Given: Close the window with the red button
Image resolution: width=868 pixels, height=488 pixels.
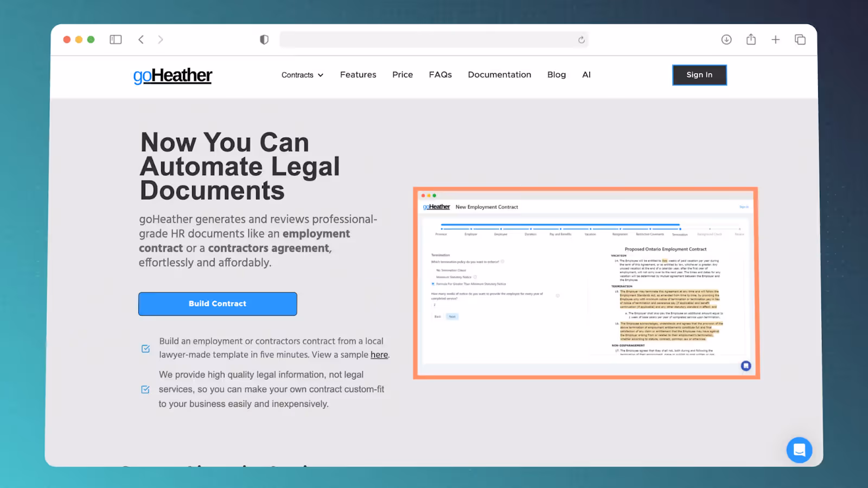Looking at the screenshot, I should pyautogui.click(x=67, y=40).
